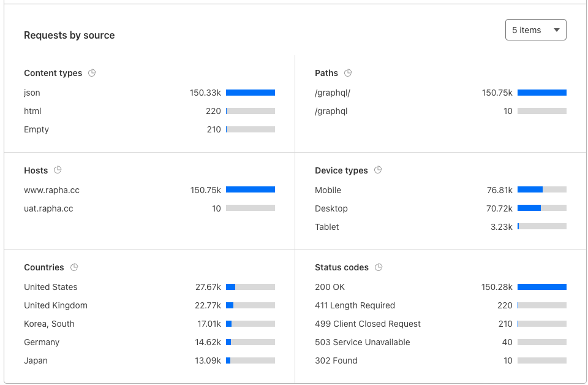Select 499 Client Closed Request entry
588x385 pixels.
pyautogui.click(x=367, y=324)
